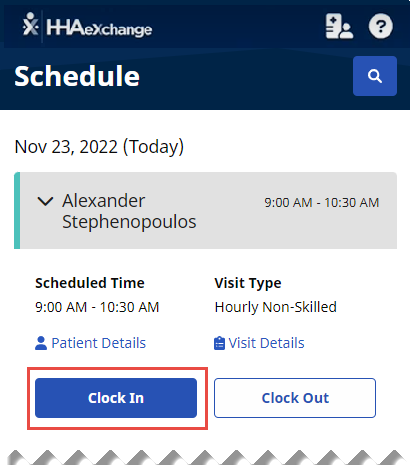This screenshot has height=465, width=410.
Task: Open the Visit Details link
Action: [x=266, y=343]
